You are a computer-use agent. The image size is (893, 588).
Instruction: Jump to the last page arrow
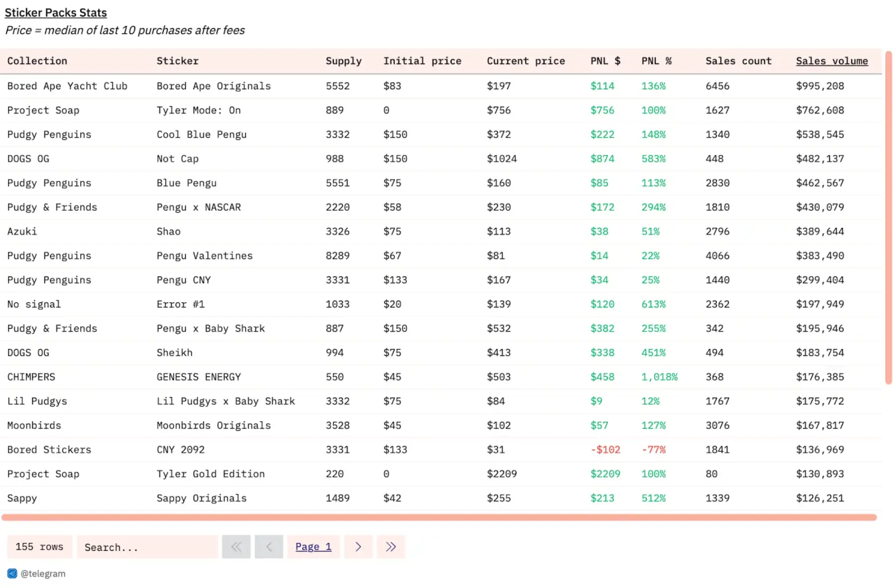point(391,547)
